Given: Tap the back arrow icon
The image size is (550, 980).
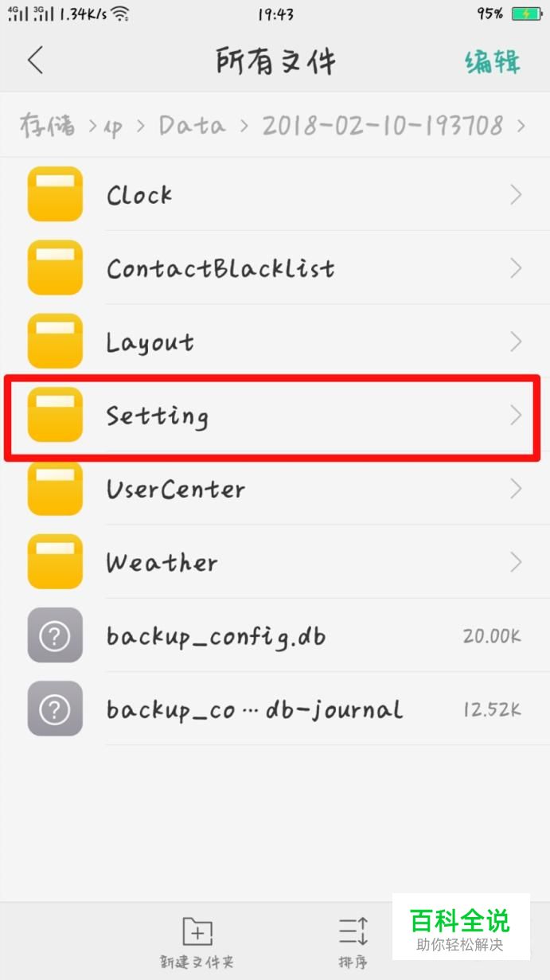Looking at the screenshot, I should pos(35,61).
